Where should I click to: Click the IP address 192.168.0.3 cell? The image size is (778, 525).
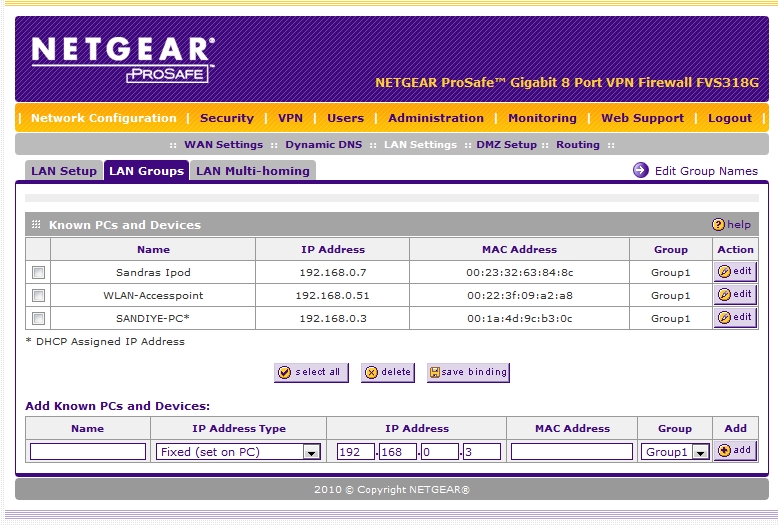[332, 318]
